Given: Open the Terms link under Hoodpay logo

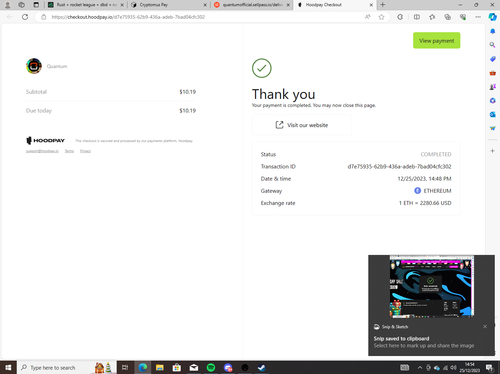Looking at the screenshot, I should click(x=69, y=151).
